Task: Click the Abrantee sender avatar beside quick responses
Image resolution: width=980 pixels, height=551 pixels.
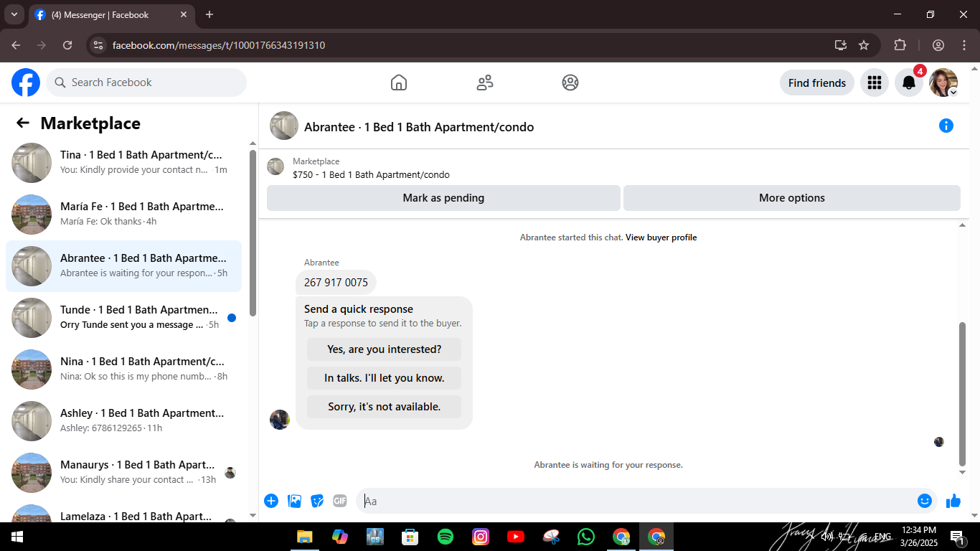Action: pos(280,420)
